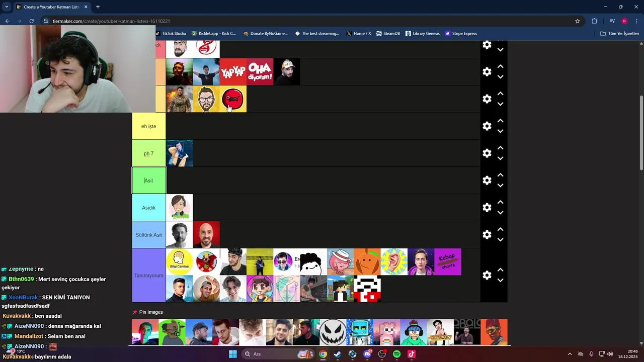The height and width of the screenshot is (362, 644).
Task: Move the 'Tanımıyorum' tier down
Action: click(500, 281)
